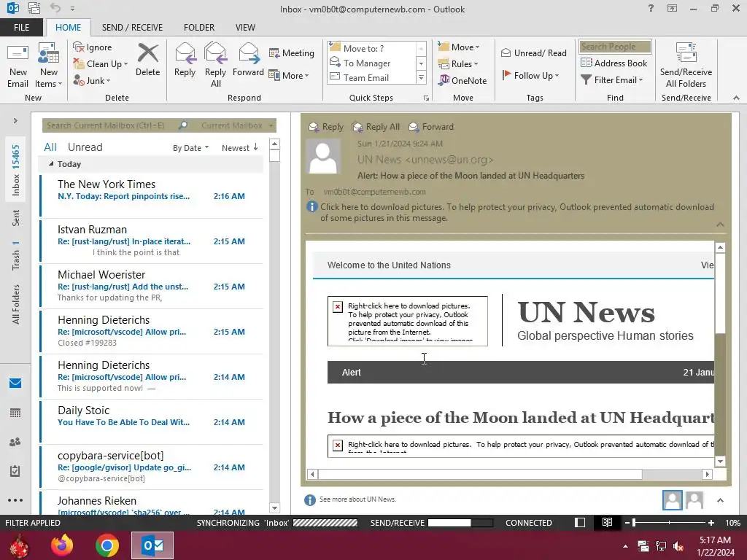Open the Quick Steps dialog launcher
Screen dimensions: 747x560
click(x=426, y=98)
